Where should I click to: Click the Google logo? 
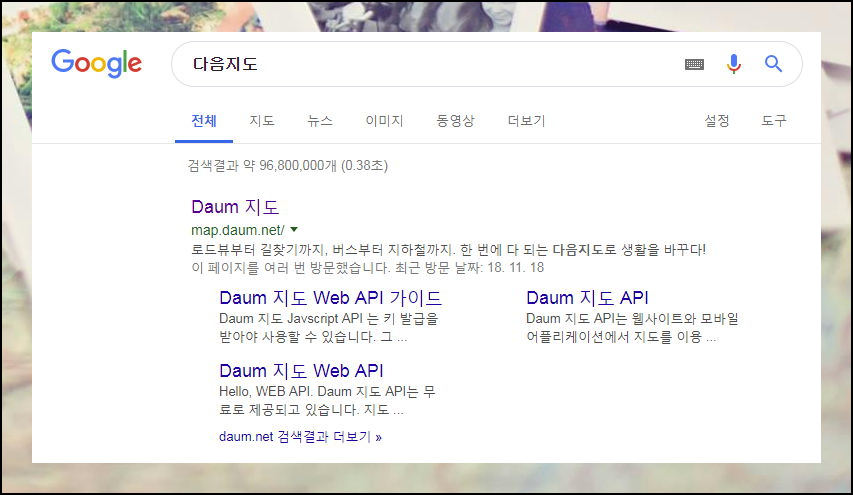click(96, 63)
